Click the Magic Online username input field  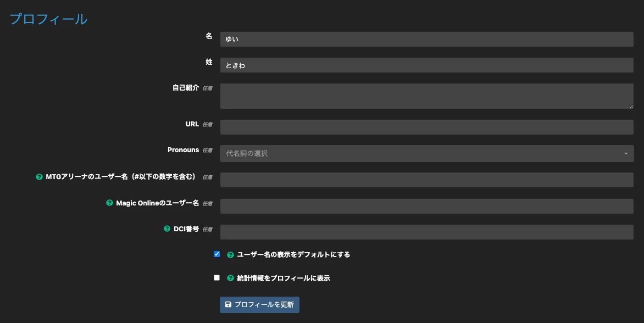coord(427,206)
